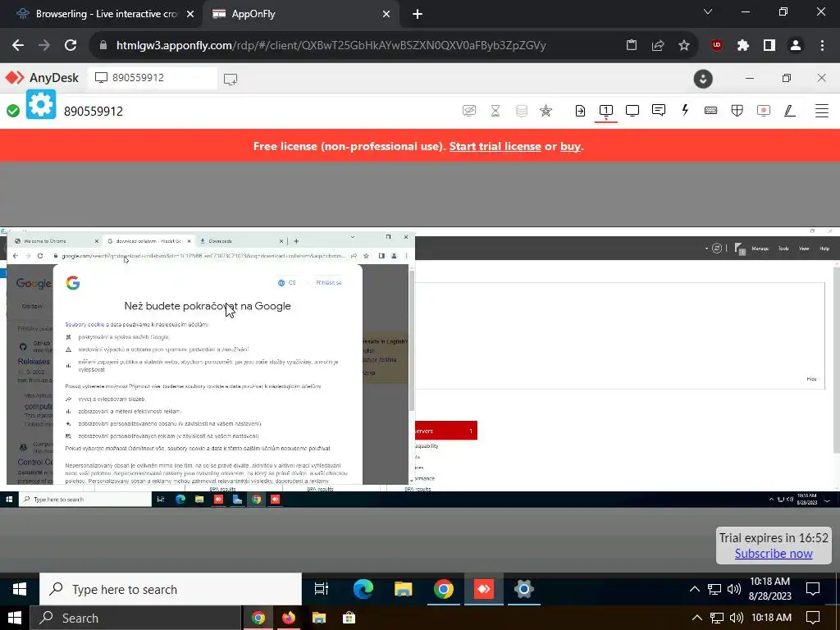The height and width of the screenshot is (630, 840).
Task: Click Soubory cookie link in consent dialog
Action: 84,325
